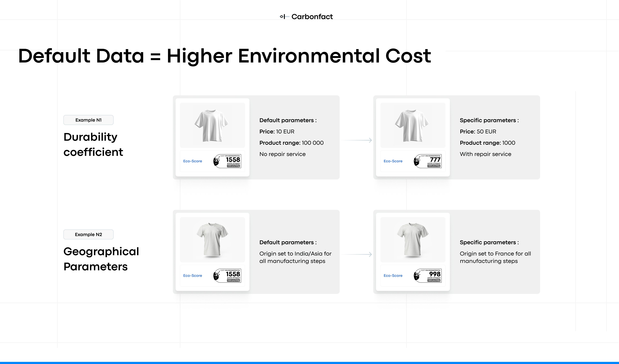The image size is (619, 364).
Task: Click the 777 points environmental cost badge
Action: point(428,161)
